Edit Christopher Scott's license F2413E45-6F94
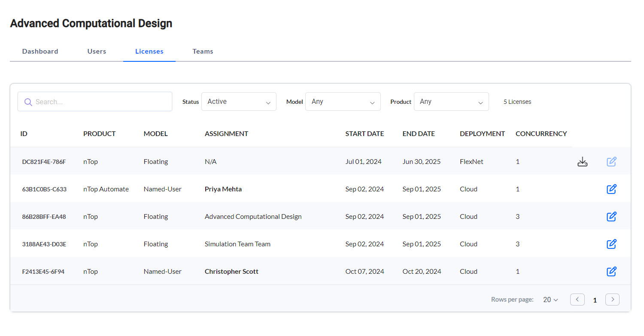Screen dimensions: 644x336 click(611, 272)
